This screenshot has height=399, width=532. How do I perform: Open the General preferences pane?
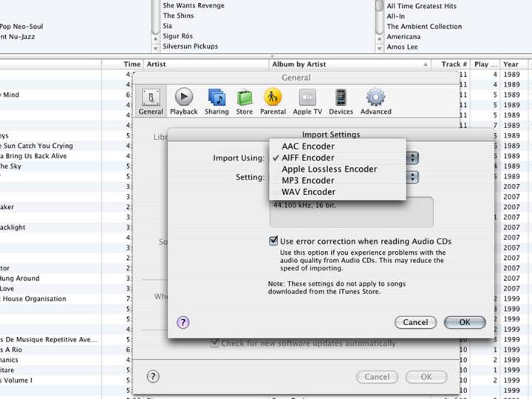click(x=151, y=101)
